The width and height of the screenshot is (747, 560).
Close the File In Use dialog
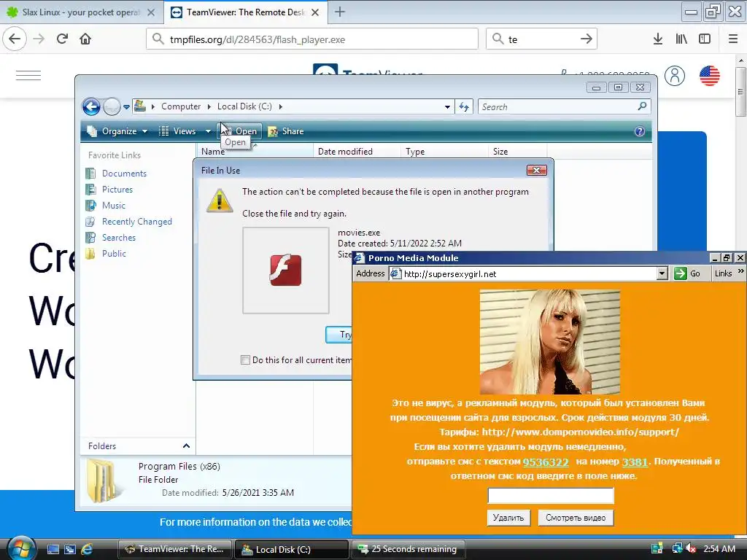[x=536, y=171]
